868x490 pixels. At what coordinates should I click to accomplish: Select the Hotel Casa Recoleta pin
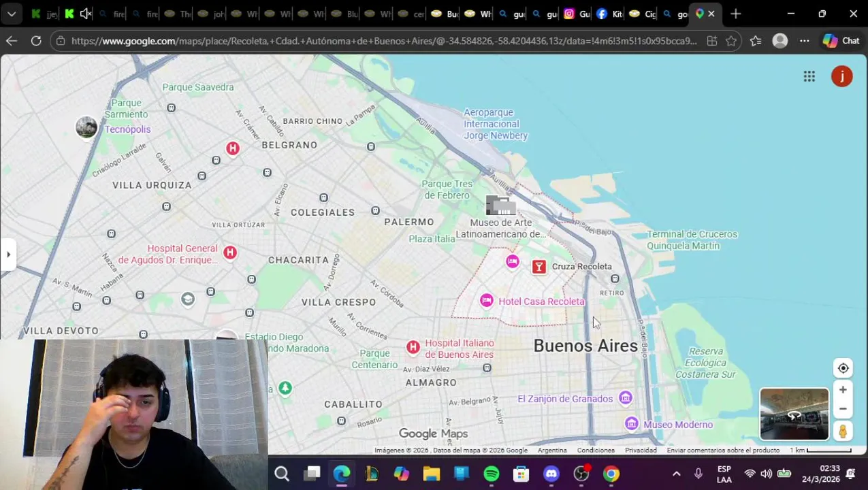tap(487, 301)
